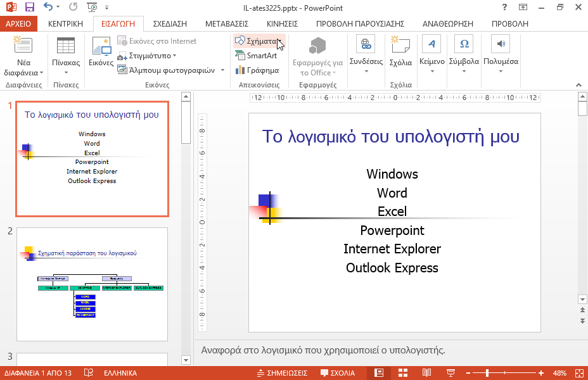
Task: Open Ribbon Display Options
Action: (x=523, y=7)
